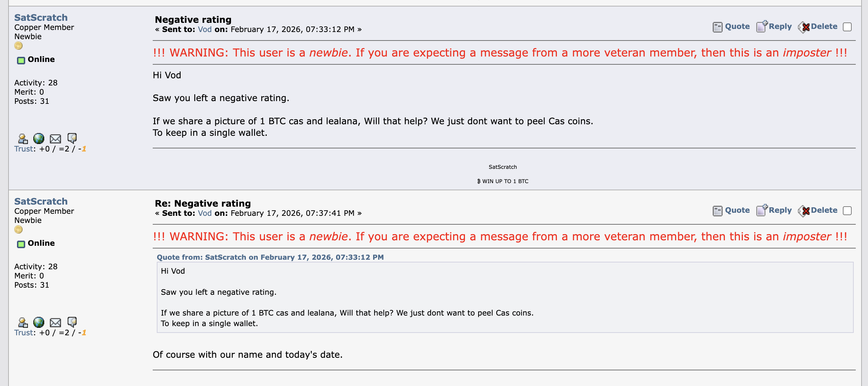868x386 pixels.
Task: Click the globe icon in the Re: Negative rating message
Action: pyautogui.click(x=39, y=322)
